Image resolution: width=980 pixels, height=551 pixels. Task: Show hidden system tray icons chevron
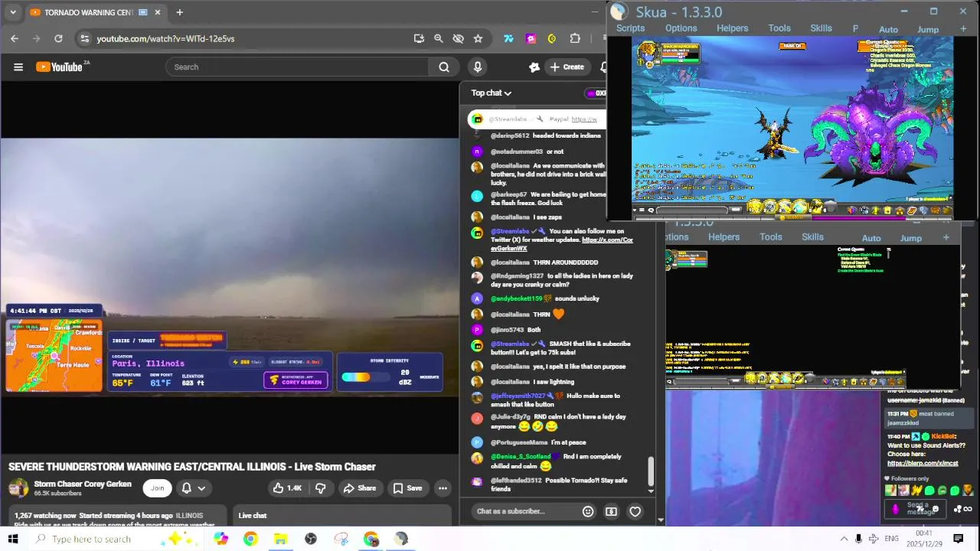tap(844, 539)
